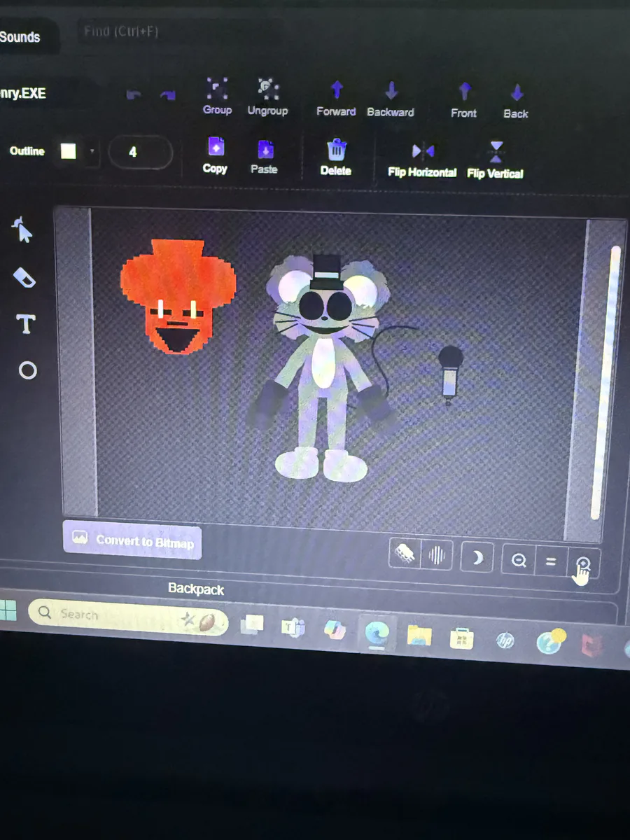Image resolution: width=630 pixels, height=840 pixels.
Task: Open the HP app from taskbar
Action: 505,640
